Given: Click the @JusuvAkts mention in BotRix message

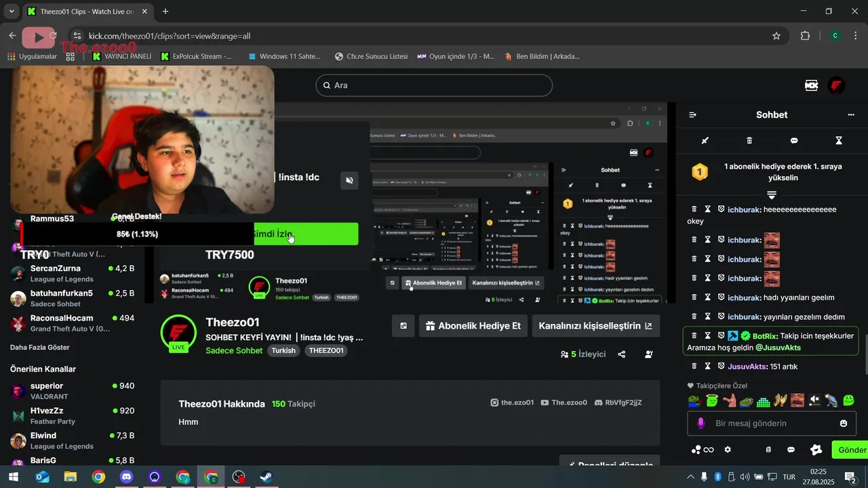Looking at the screenshot, I should [778, 348].
